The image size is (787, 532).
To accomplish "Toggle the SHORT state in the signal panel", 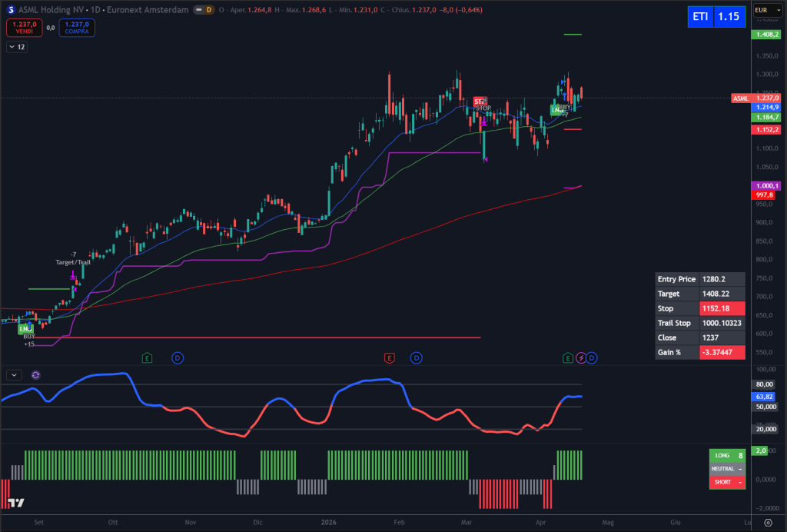I will (726, 481).
